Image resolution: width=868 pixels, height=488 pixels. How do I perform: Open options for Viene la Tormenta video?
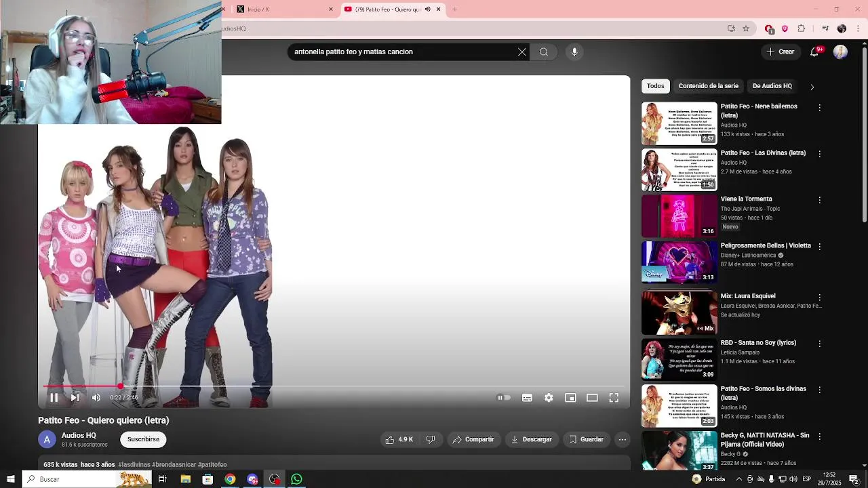pos(819,201)
